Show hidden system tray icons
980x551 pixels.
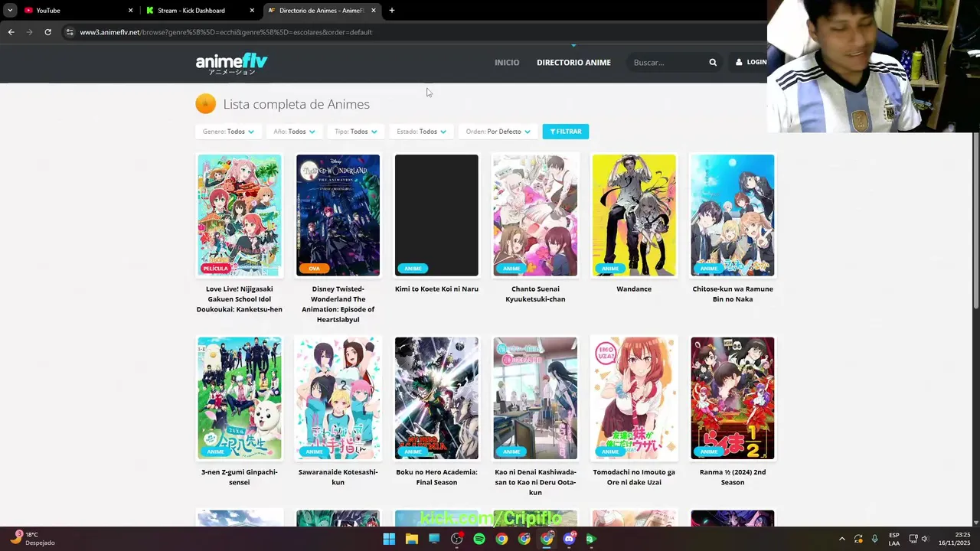(841, 539)
